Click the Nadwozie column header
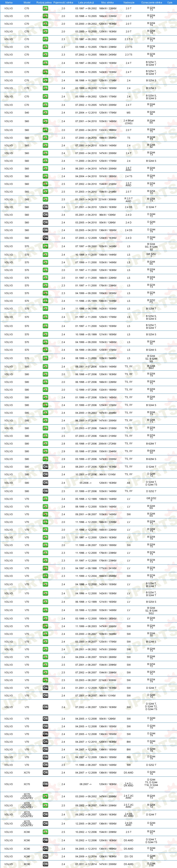This screenshot has width=177, height=868. [x=129, y=2]
